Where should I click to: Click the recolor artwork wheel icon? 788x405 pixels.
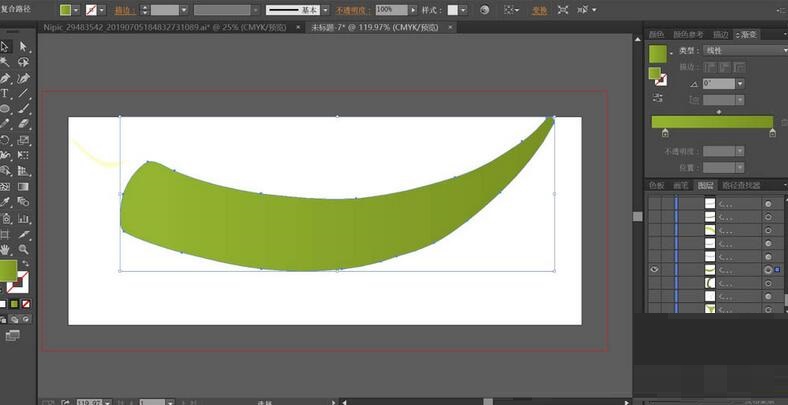tap(485, 9)
